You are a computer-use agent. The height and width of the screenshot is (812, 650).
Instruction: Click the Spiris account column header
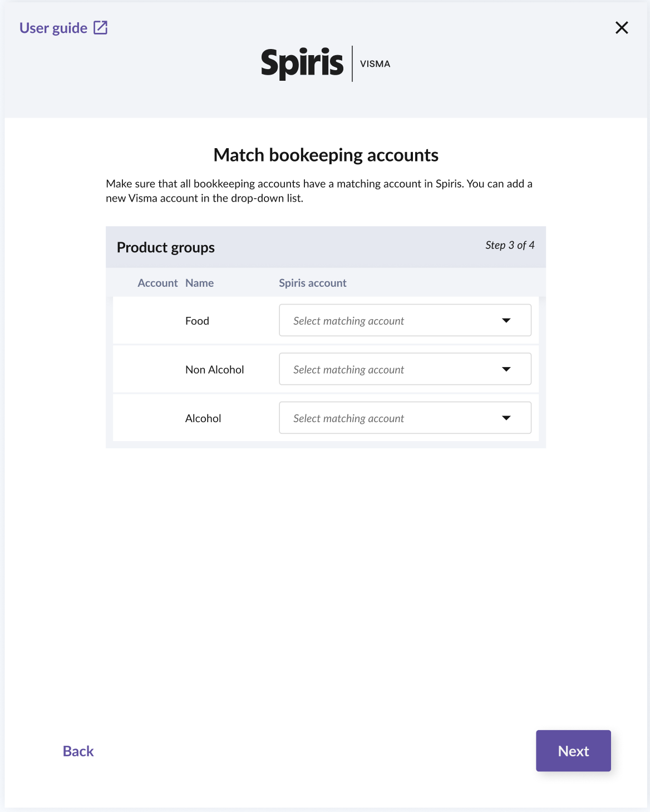pos(312,283)
